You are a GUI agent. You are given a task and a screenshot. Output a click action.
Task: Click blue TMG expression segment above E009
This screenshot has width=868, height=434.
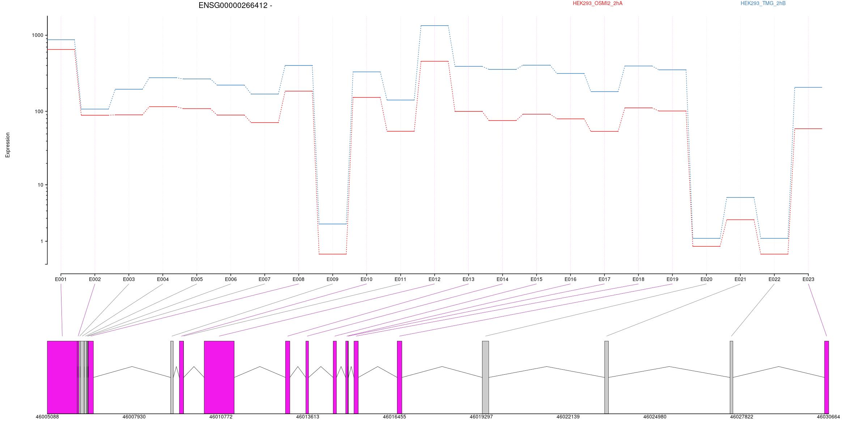332,224
